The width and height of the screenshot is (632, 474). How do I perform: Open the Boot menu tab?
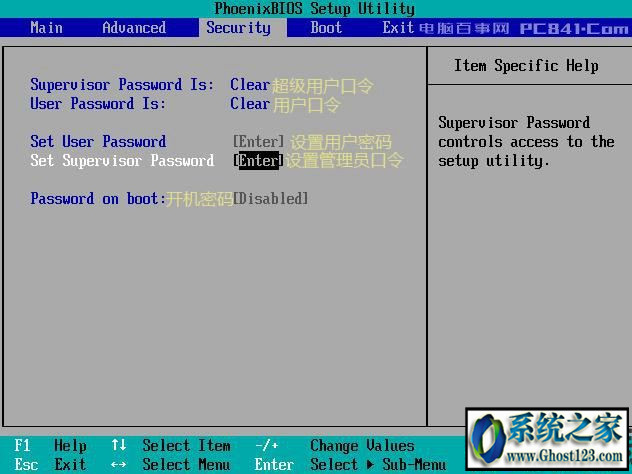coord(326,28)
